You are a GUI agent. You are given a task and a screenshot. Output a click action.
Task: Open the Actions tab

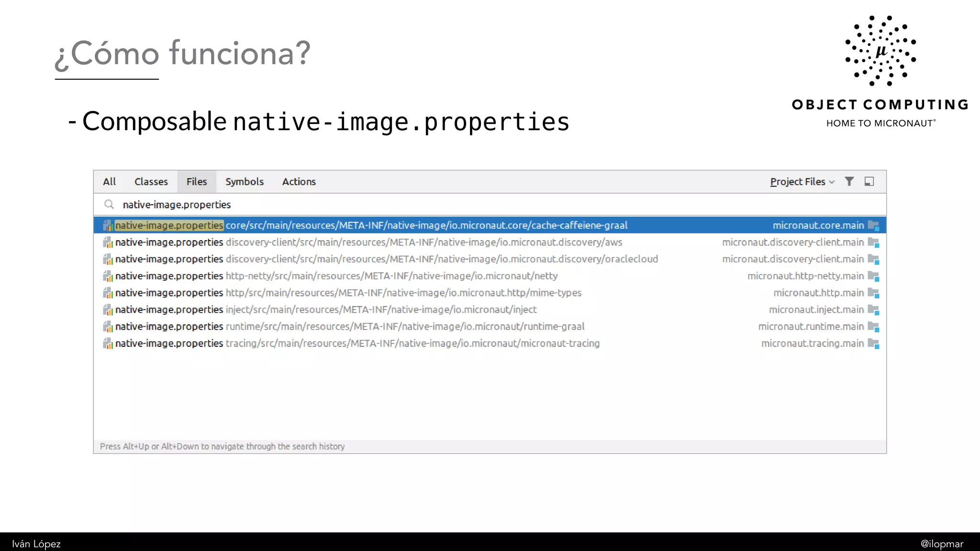click(x=299, y=182)
